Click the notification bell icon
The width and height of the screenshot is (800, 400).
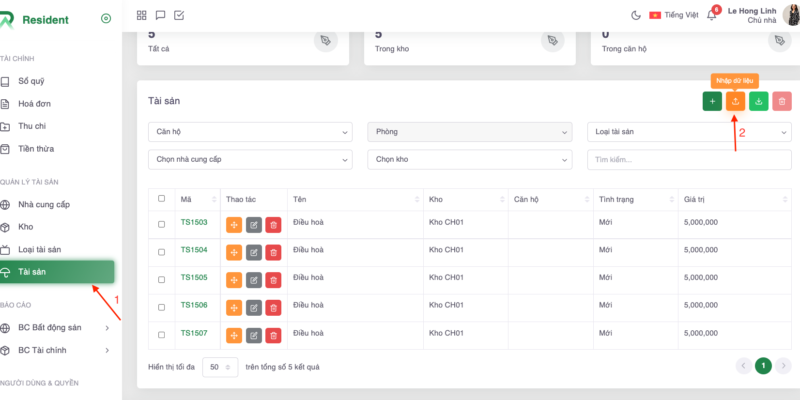(711, 15)
